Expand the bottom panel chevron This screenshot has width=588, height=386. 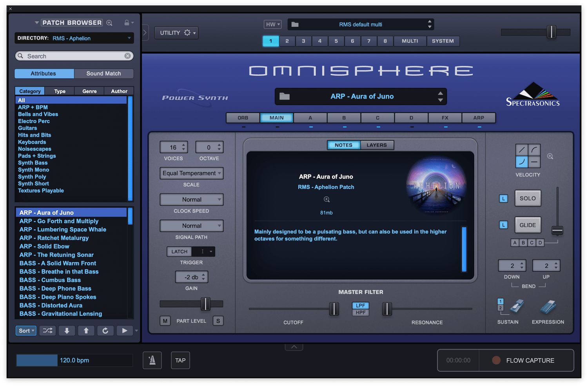click(x=294, y=347)
